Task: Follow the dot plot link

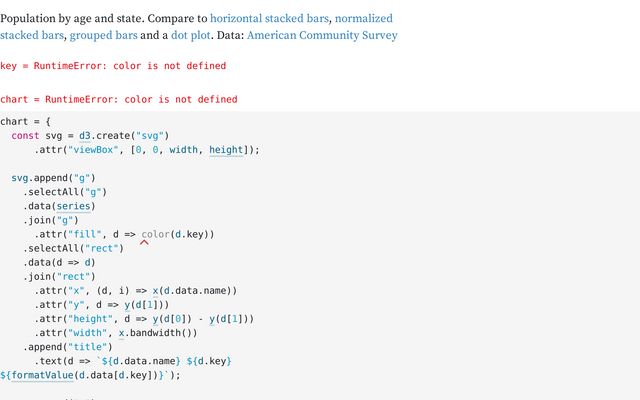Action: click(191, 35)
